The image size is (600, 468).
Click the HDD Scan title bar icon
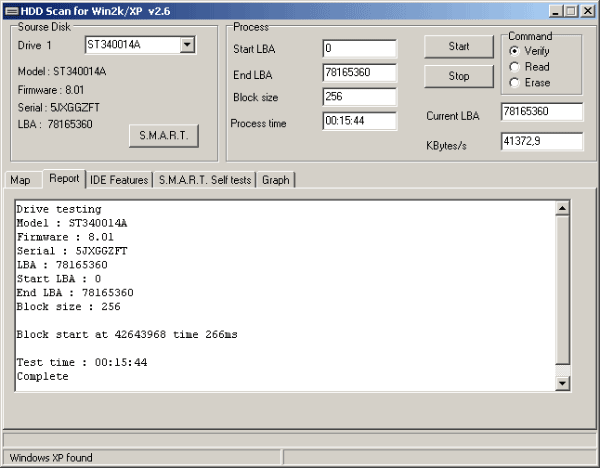[11, 11]
